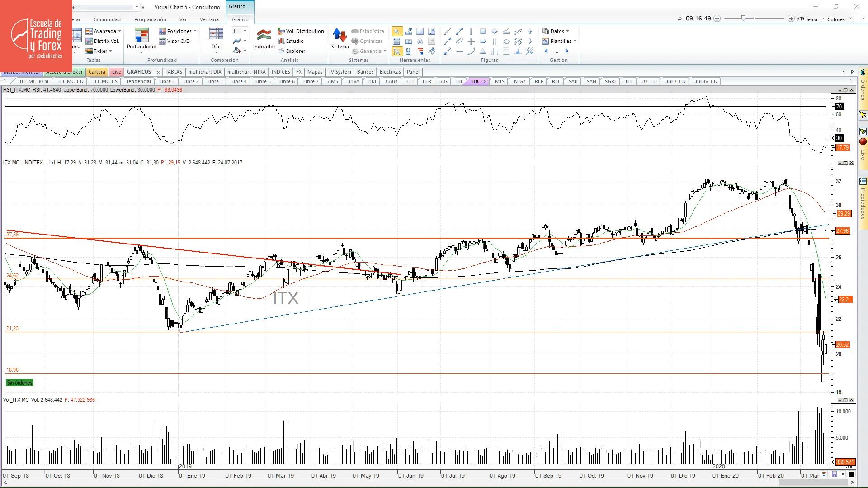
Task: Switch to the multichart DIA tab
Action: click(x=205, y=72)
